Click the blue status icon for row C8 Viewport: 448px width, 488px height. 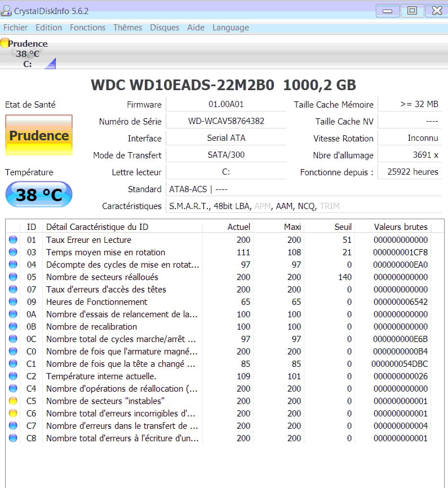[13, 438]
